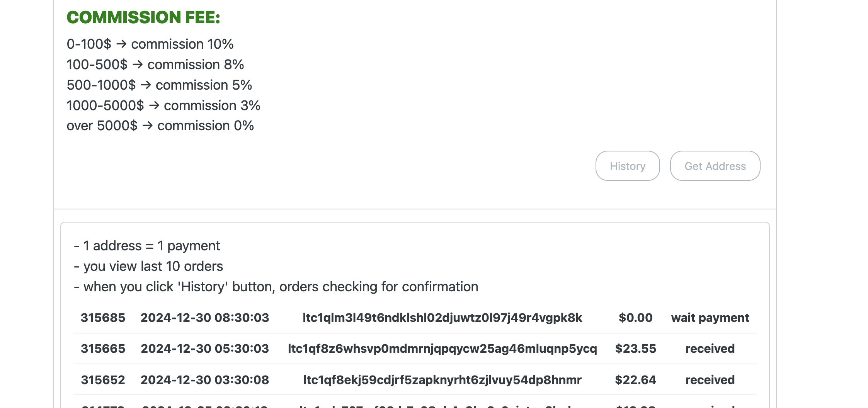Click the COMMISSION FEE heading
Viewport: 868px width, 408px height.
pos(143,17)
